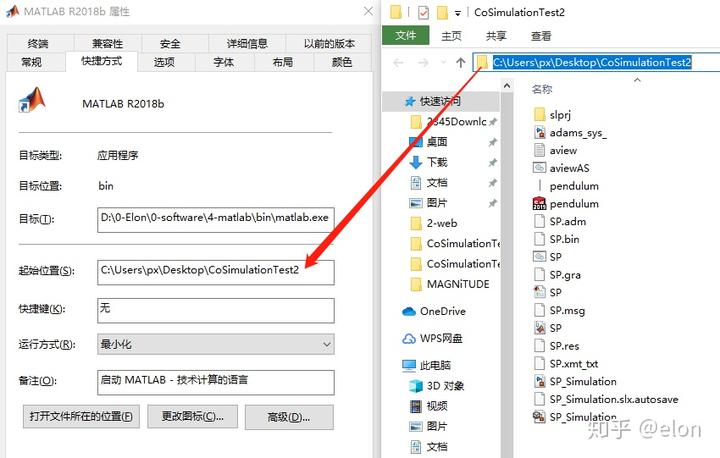Switch to the 常规 tab
The image size is (720, 458).
click(x=31, y=62)
